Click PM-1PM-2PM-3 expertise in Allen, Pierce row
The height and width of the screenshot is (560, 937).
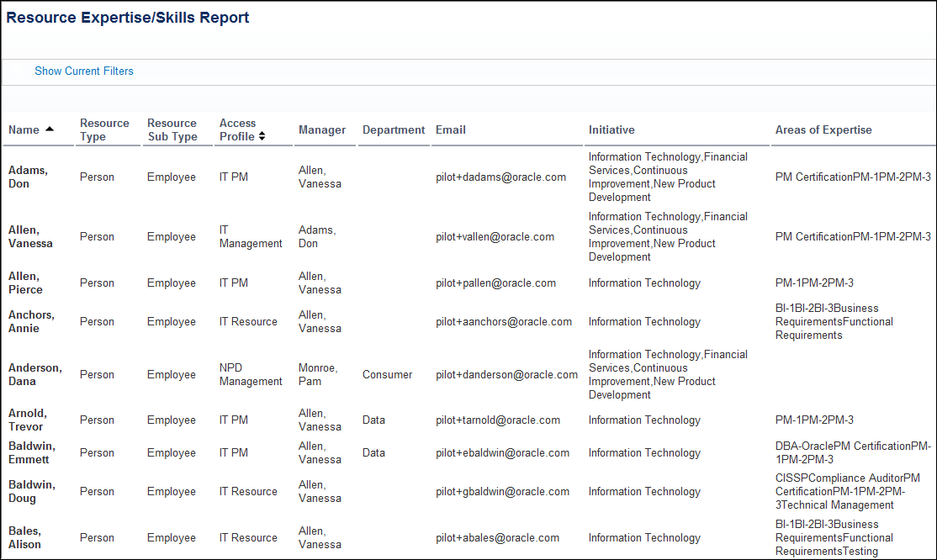[x=814, y=283]
